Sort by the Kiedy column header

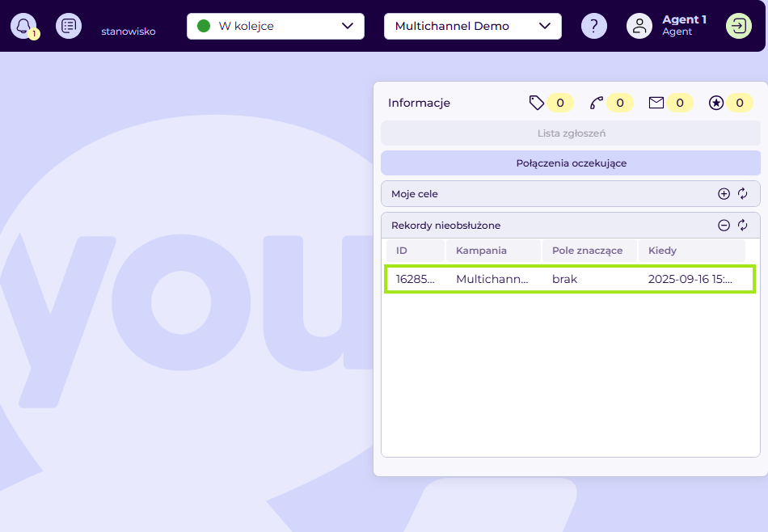point(691,251)
